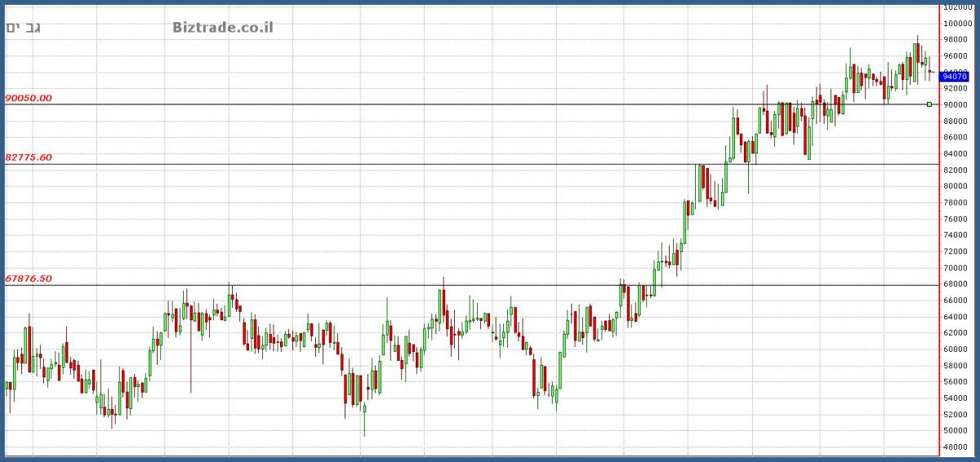980x462 pixels.
Task: Click the 82775.60 level label
Action: [x=29, y=158]
